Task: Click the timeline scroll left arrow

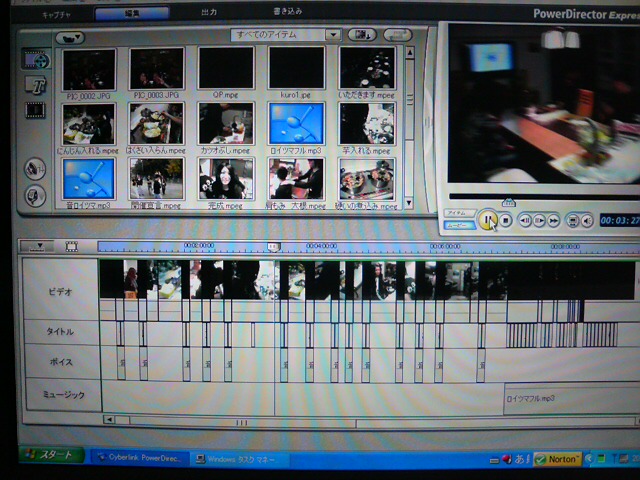Action: point(109,419)
